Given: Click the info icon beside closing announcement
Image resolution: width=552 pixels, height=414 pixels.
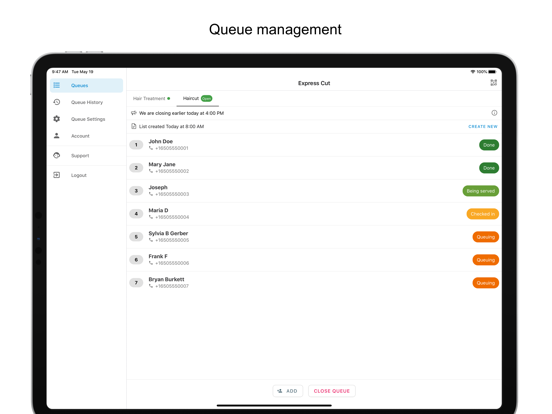Looking at the screenshot, I should click(x=494, y=113).
